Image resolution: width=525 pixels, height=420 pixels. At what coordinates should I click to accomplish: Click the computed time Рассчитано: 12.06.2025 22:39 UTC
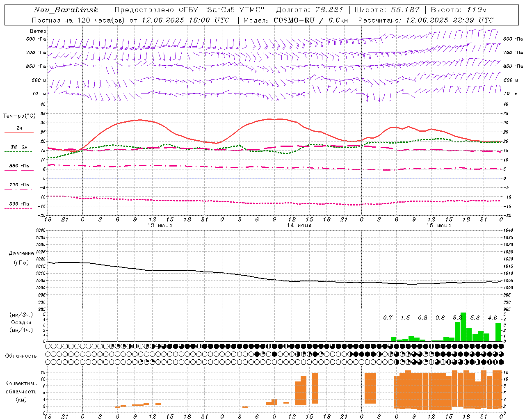pyautogui.click(x=426, y=20)
